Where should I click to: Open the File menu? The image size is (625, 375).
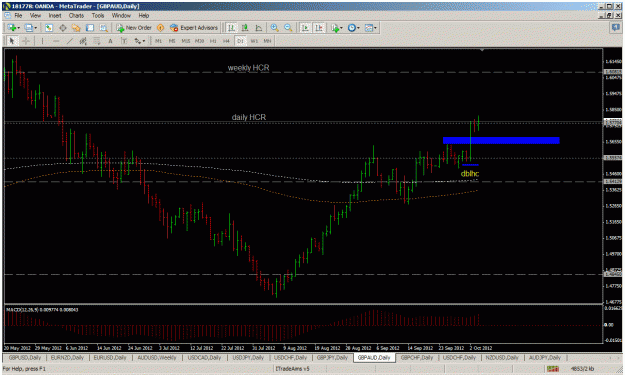18,15
